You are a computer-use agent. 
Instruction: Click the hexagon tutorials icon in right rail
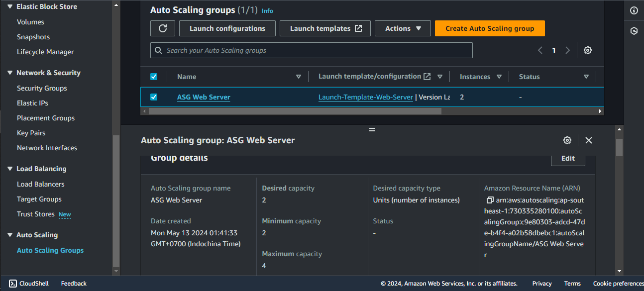pyautogui.click(x=634, y=31)
